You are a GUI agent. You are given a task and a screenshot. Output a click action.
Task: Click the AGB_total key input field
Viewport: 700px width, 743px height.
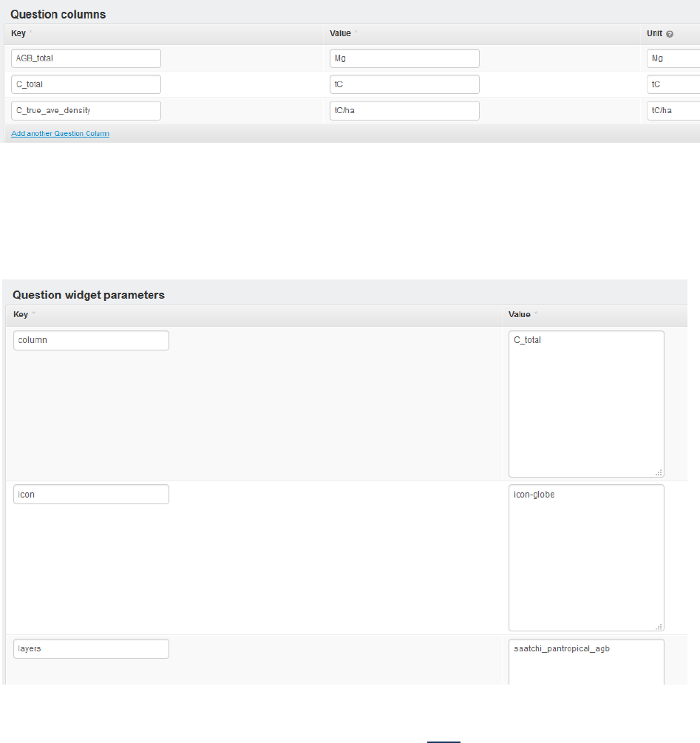pyautogui.click(x=86, y=58)
